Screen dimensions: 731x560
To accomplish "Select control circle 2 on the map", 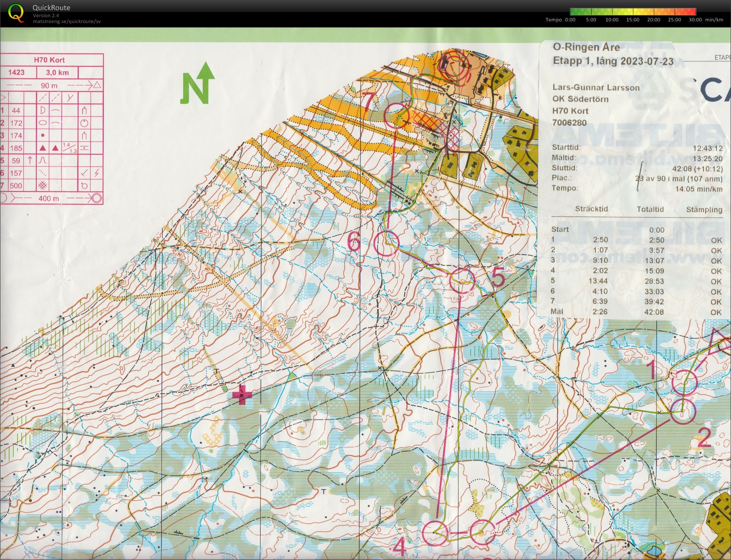I will (683, 411).
